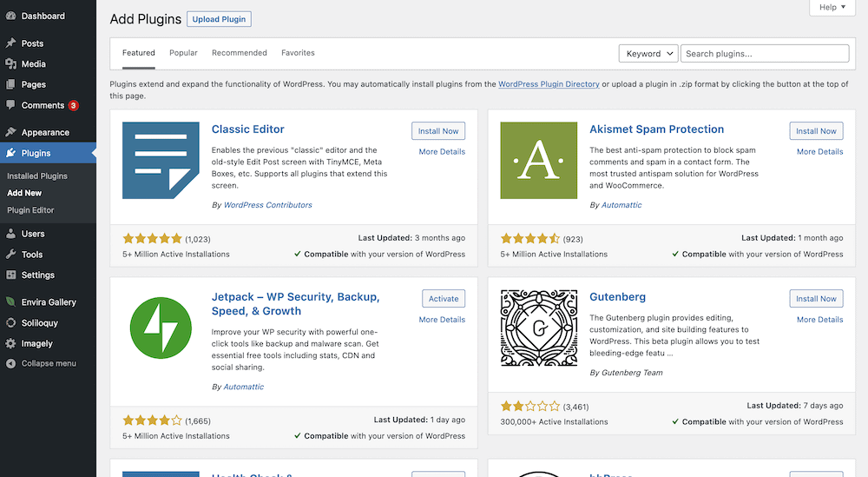This screenshot has width=868, height=477.
Task: Select Add New in Plugins submenu
Action: (24, 194)
